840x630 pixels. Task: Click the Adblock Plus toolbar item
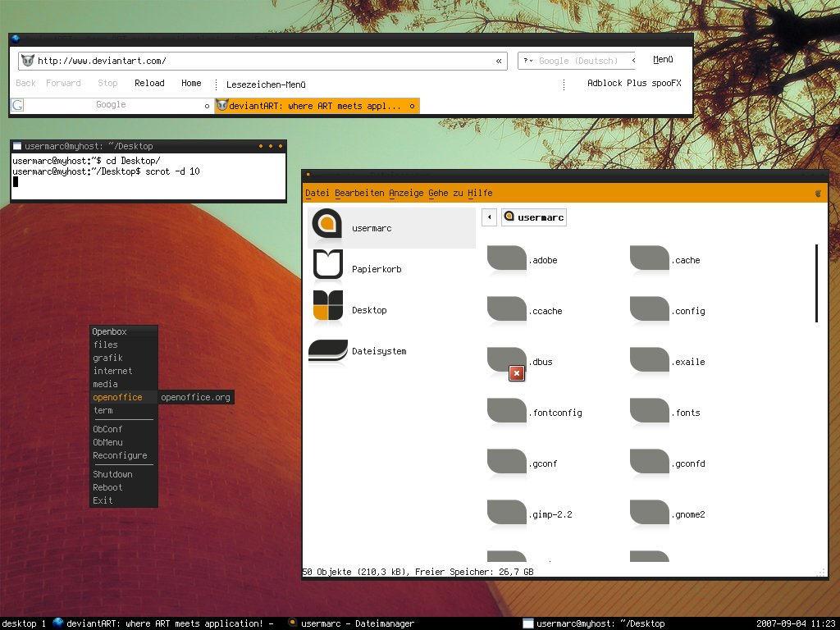617,83
